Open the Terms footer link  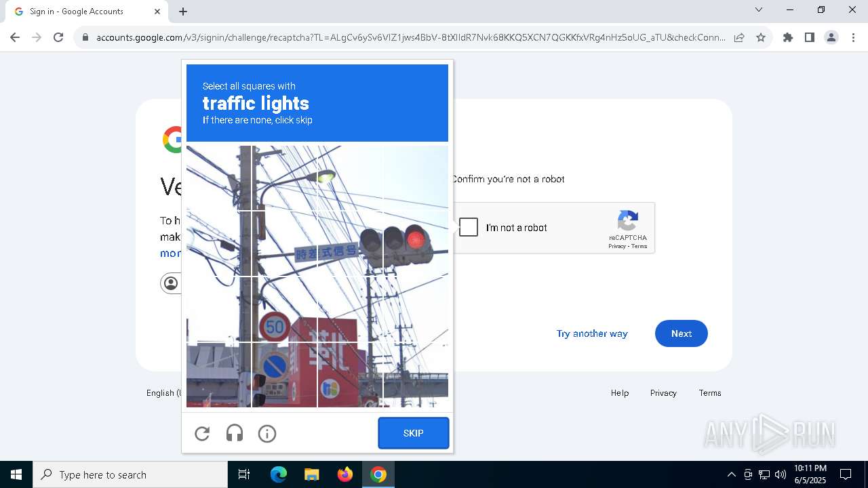click(x=710, y=393)
